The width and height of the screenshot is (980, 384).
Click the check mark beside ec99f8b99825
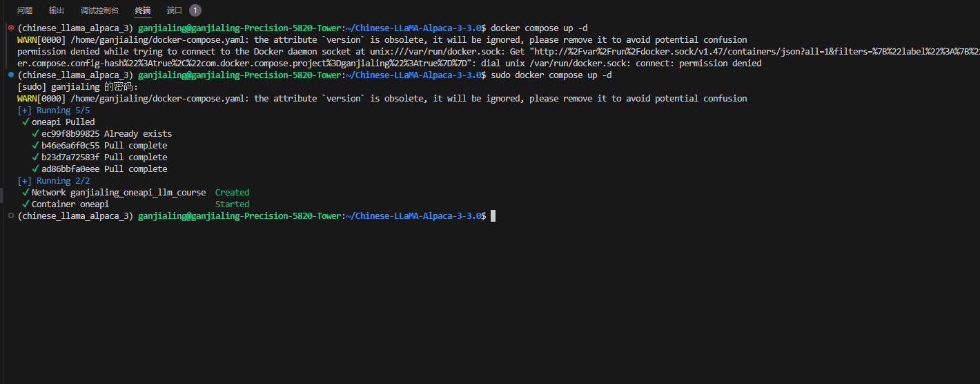(x=35, y=134)
